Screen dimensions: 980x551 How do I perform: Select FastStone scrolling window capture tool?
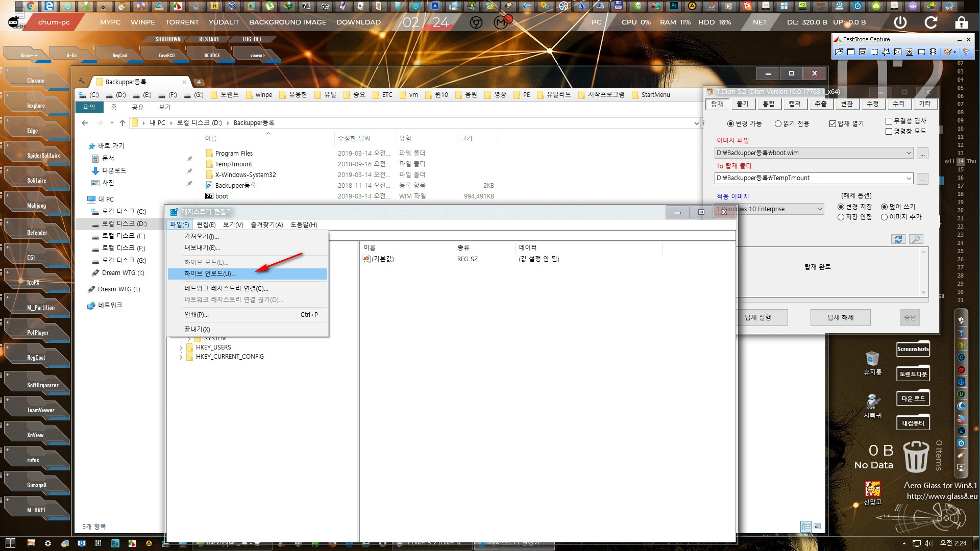910,52
